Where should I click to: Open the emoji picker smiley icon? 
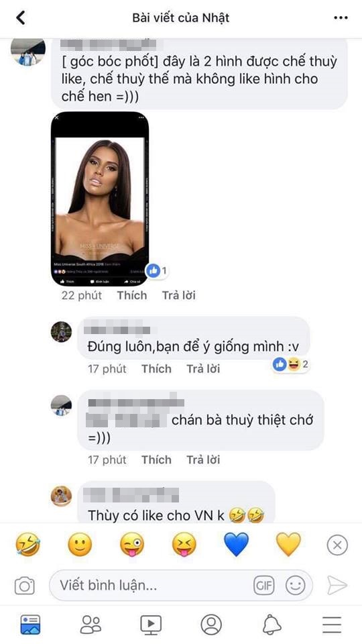pyautogui.click(x=296, y=585)
